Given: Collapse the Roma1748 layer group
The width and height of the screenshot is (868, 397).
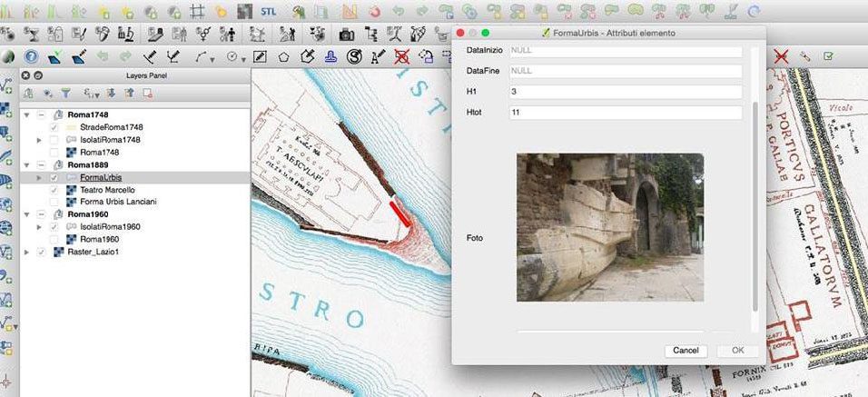Looking at the screenshot, I should [x=26, y=114].
